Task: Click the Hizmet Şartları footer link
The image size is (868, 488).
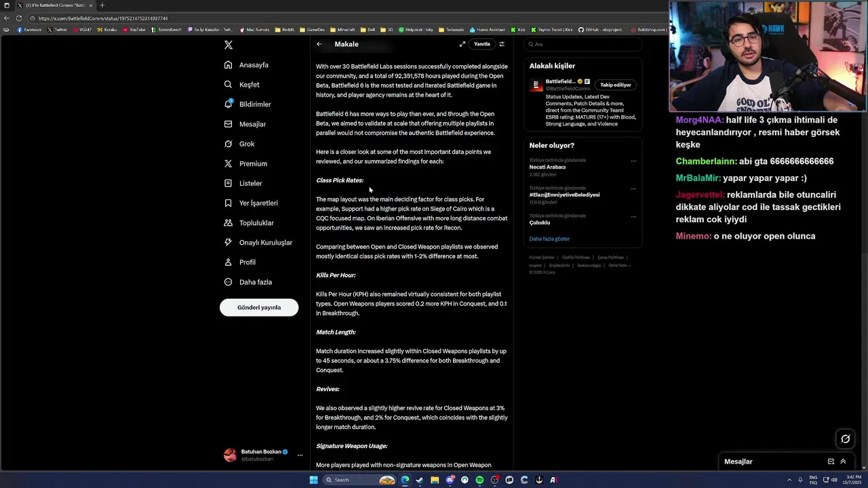Action: tap(542, 258)
